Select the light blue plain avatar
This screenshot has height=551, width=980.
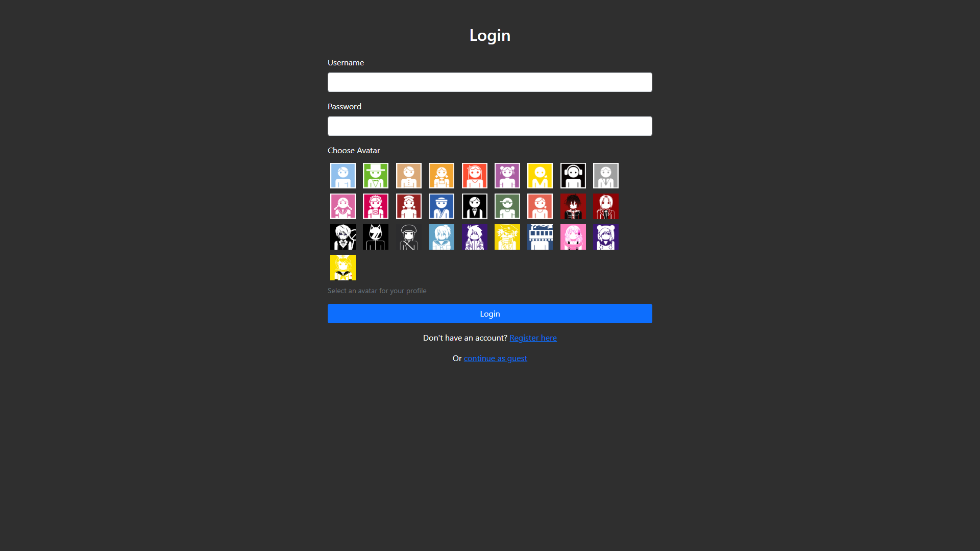(343, 176)
